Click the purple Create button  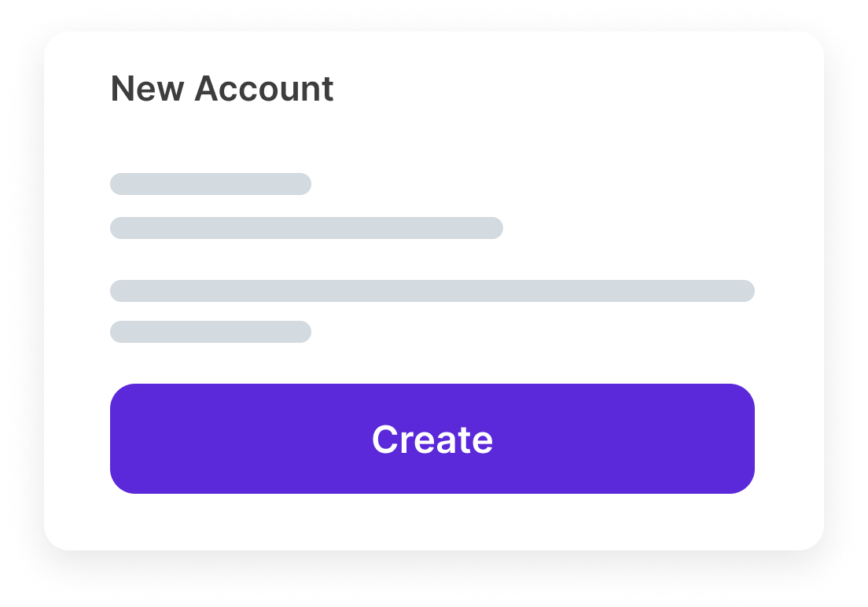[x=432, y=439]
